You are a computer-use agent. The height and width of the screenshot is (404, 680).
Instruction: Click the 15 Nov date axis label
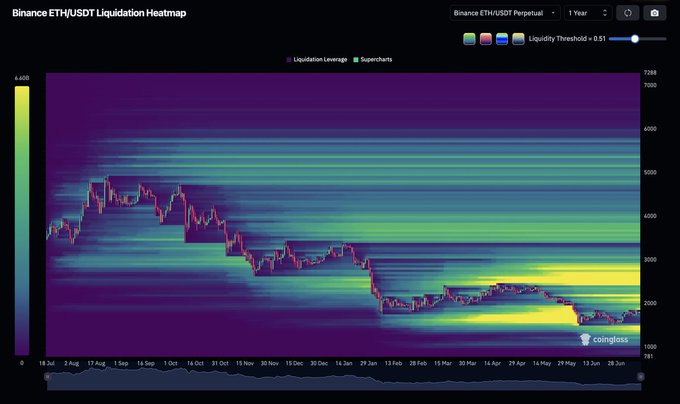tap(245, 363)
